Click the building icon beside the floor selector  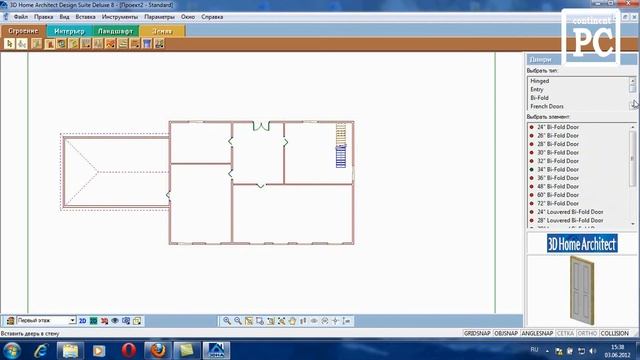click(x=11, y=321)
